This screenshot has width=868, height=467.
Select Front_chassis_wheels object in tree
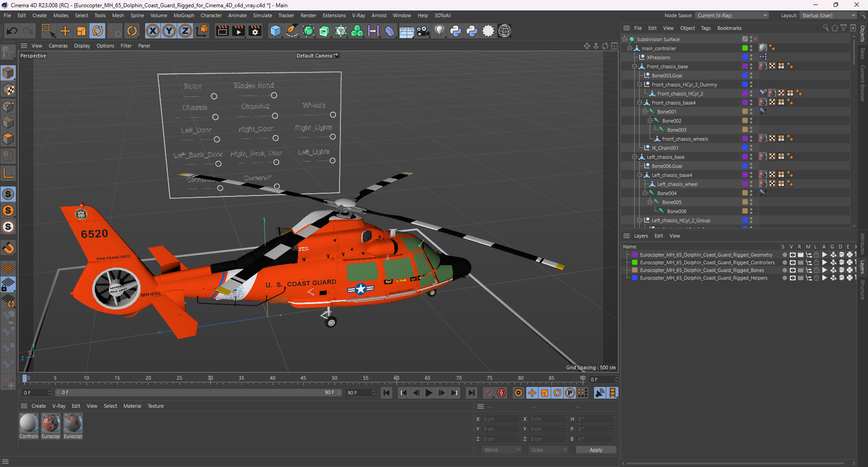point(685,139)
